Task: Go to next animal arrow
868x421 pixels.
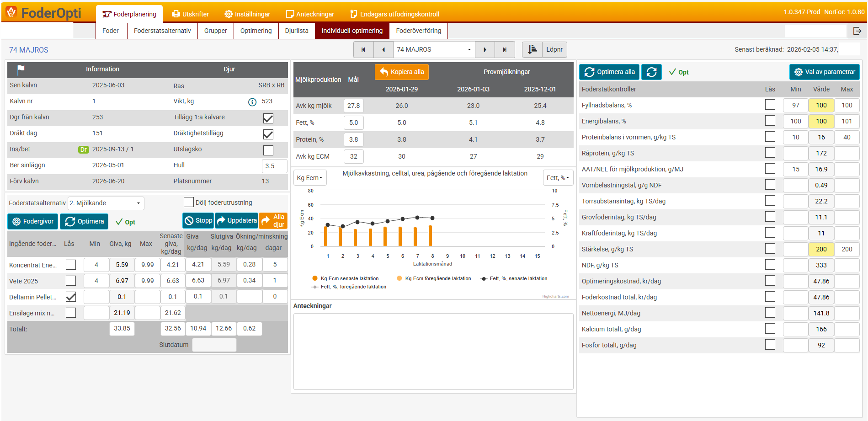Action: point(485,50)
